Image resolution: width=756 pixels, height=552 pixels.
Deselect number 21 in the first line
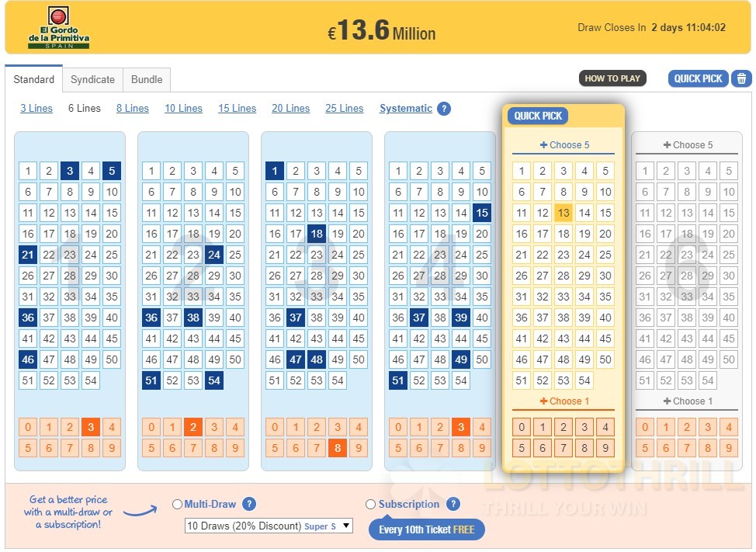coord(28,255)
